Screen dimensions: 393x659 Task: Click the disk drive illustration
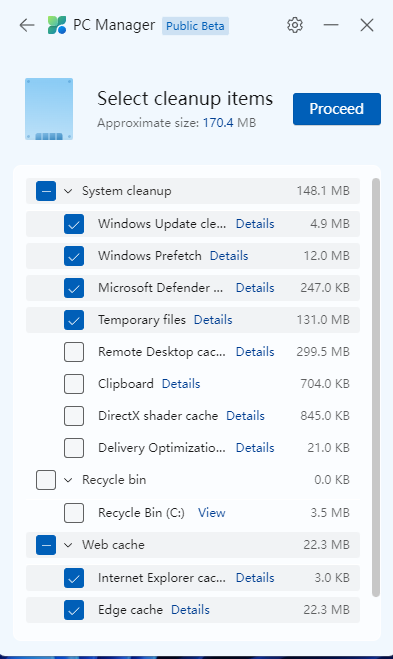[x=49, y=109]
